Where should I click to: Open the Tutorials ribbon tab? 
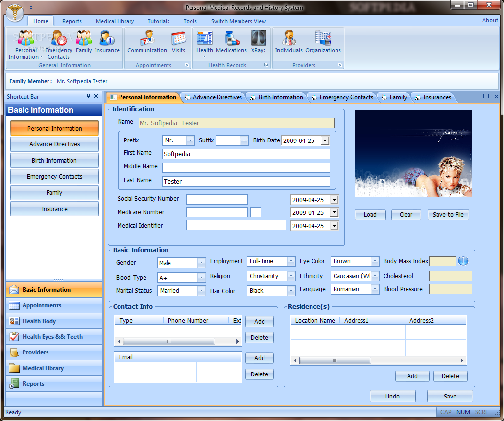pos(159,21)
